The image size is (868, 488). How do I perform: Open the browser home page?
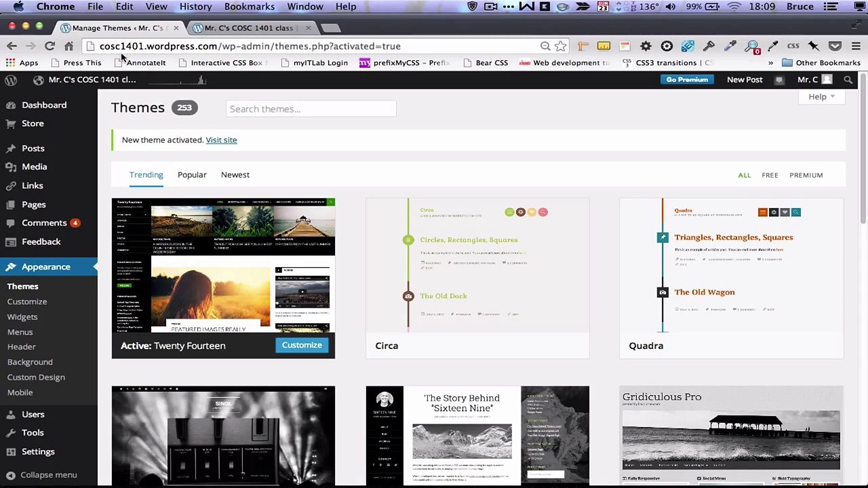pos(68,46)
